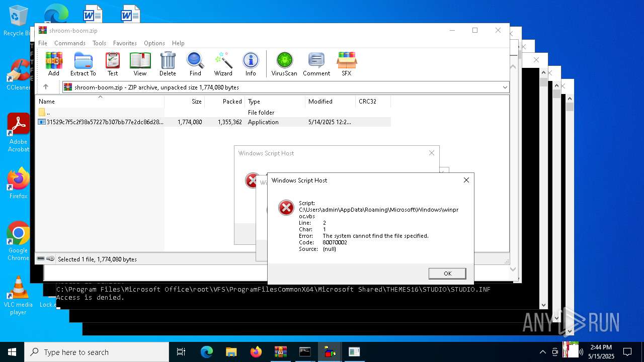Image resolution: width=644 pixels, height=362 pixels.
Task: Close the front Windows Script Host dialog
Action: (466, 180)
